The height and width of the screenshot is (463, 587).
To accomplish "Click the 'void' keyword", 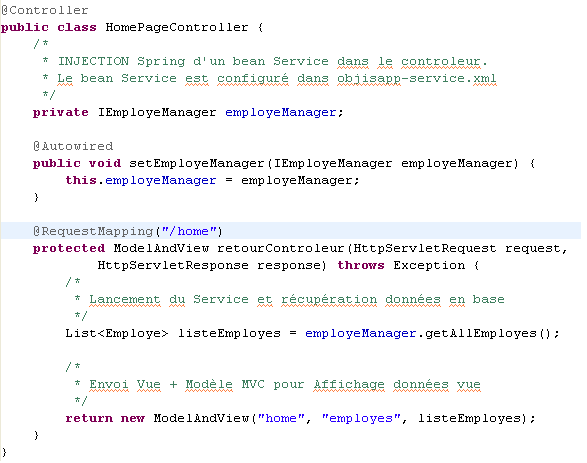I will point(105,163).
